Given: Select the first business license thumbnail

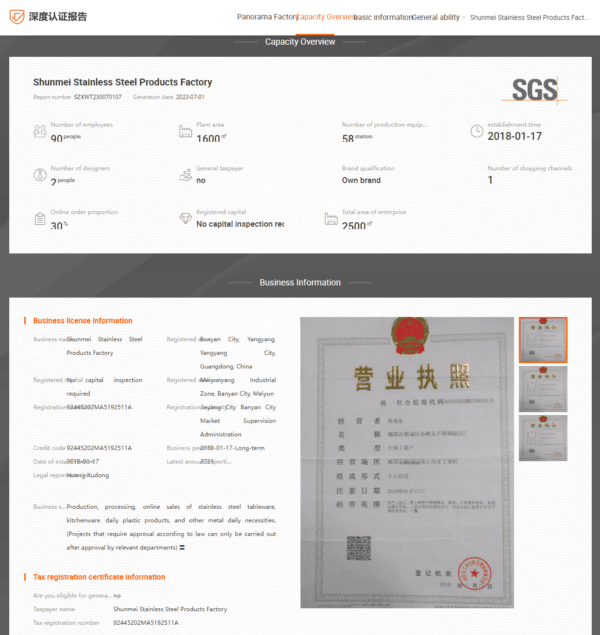Looking at the screenshot, I should click(x=543, y=340).
